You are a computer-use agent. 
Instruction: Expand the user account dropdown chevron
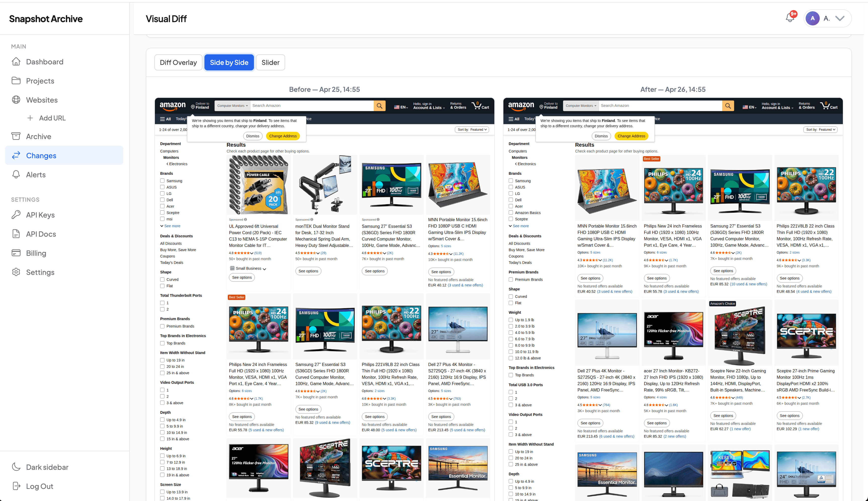click(840, 19)
